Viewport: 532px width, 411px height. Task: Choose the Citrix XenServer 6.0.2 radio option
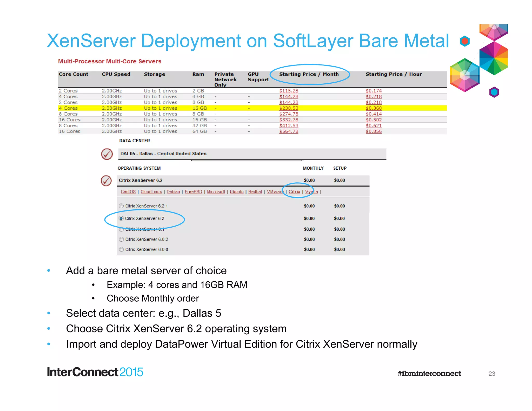click(121, 239)
